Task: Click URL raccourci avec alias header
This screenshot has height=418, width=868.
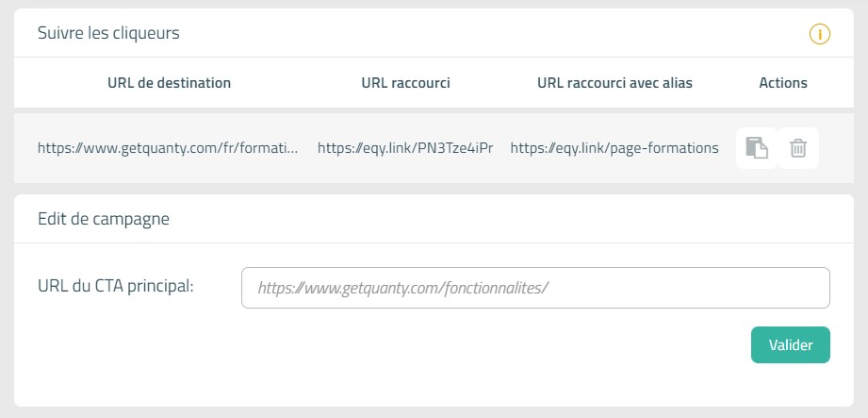Action: (x=614, y=83)
